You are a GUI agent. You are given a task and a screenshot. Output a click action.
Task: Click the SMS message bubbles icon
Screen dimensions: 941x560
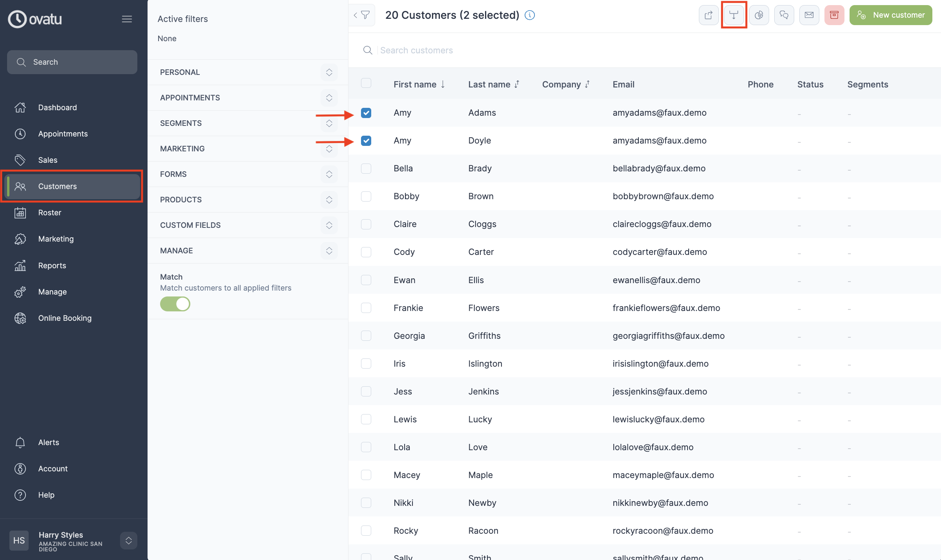coord(784,15)
